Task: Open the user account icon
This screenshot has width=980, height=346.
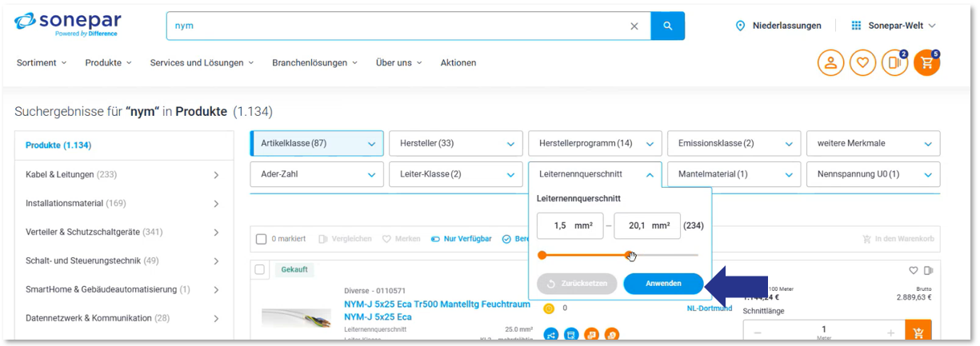Action: [x=830, y=63]
